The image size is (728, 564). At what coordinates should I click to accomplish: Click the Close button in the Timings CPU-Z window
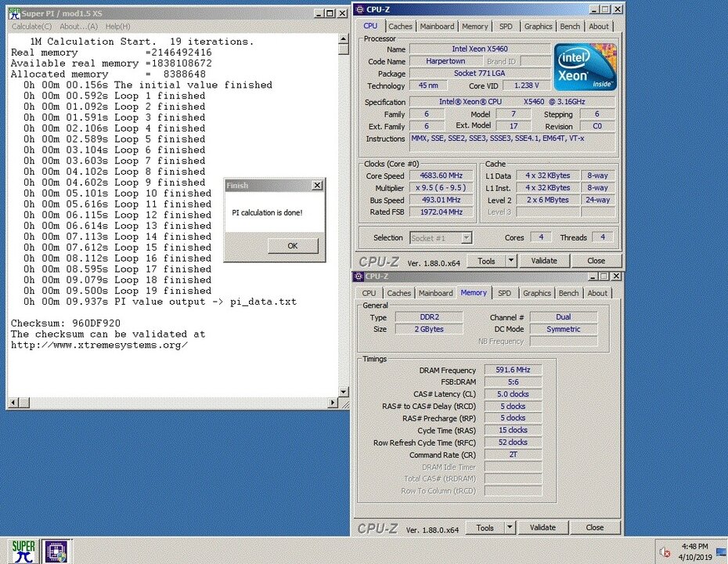tap(594, 528)
